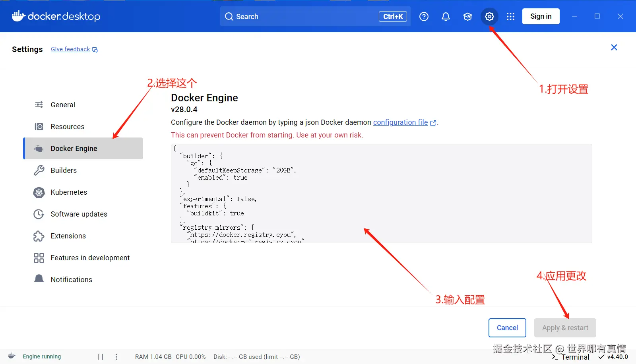Image resolution: width=636 pixels, height=364 pixels.
Task: View the Features in development section
Action: [x=83, y=258]
